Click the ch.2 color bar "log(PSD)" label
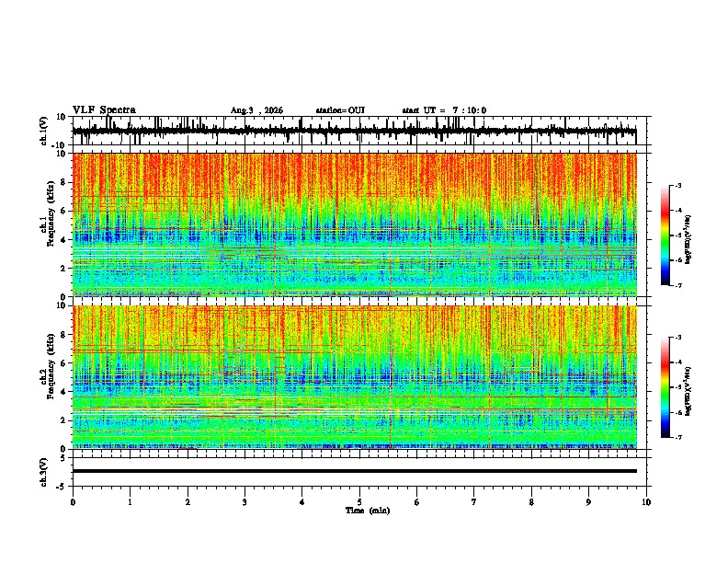Viewport: 728px width, 563px height. tap(688, 390)
